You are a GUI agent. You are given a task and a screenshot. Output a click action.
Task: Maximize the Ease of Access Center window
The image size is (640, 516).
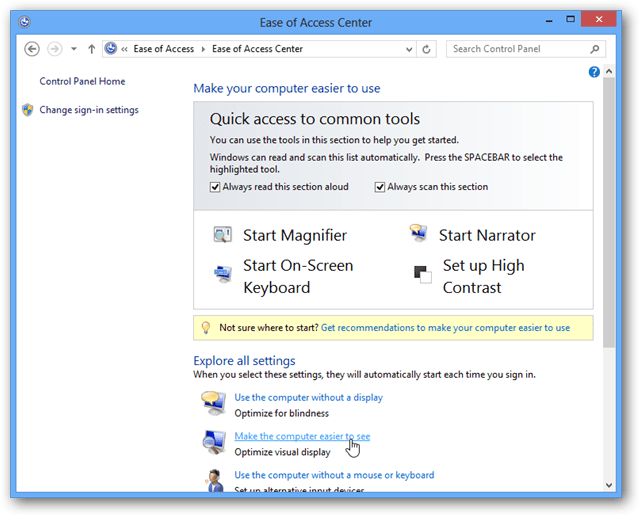(x=570, y=19)
